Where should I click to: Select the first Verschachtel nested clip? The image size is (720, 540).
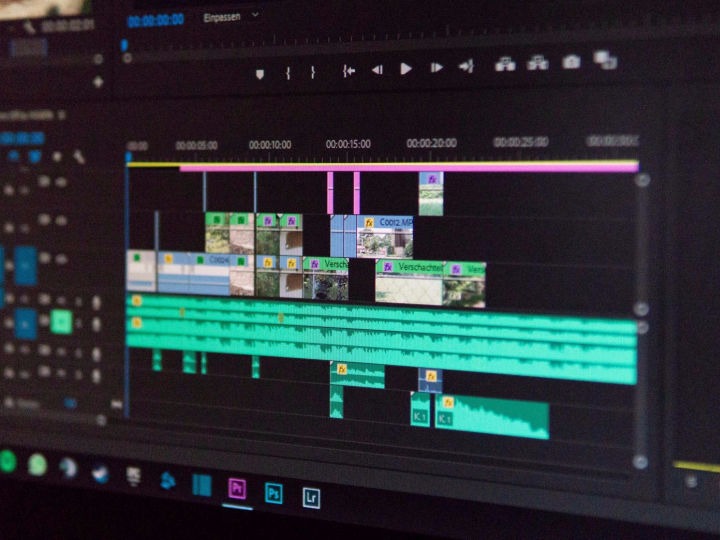[326, 265]
